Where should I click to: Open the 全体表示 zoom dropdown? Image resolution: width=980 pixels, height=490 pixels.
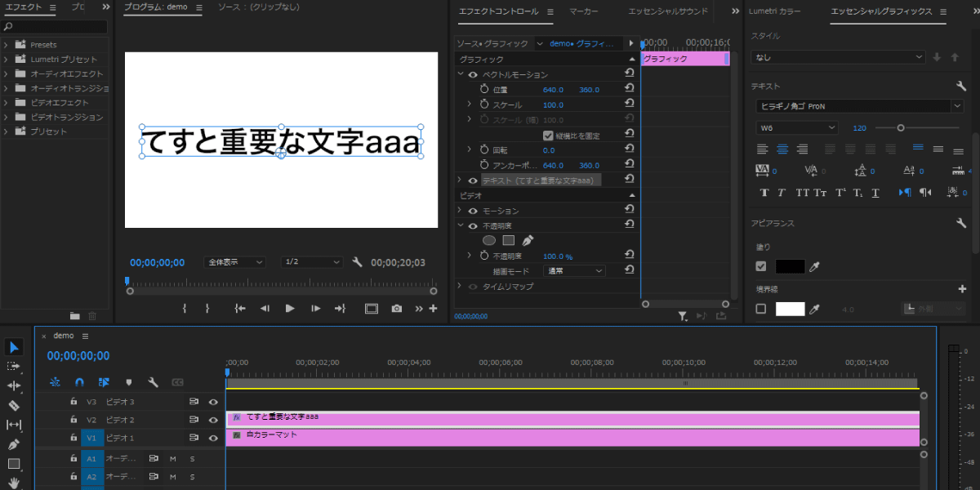pos(235,262)
